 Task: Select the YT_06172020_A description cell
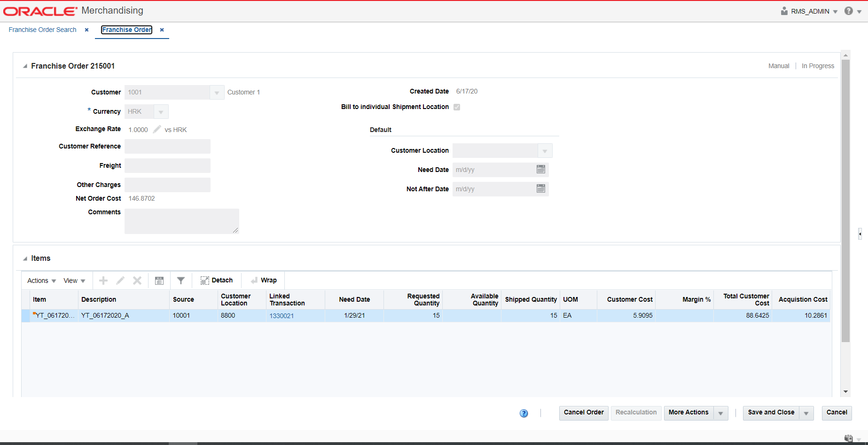click(x=124, y=315)
